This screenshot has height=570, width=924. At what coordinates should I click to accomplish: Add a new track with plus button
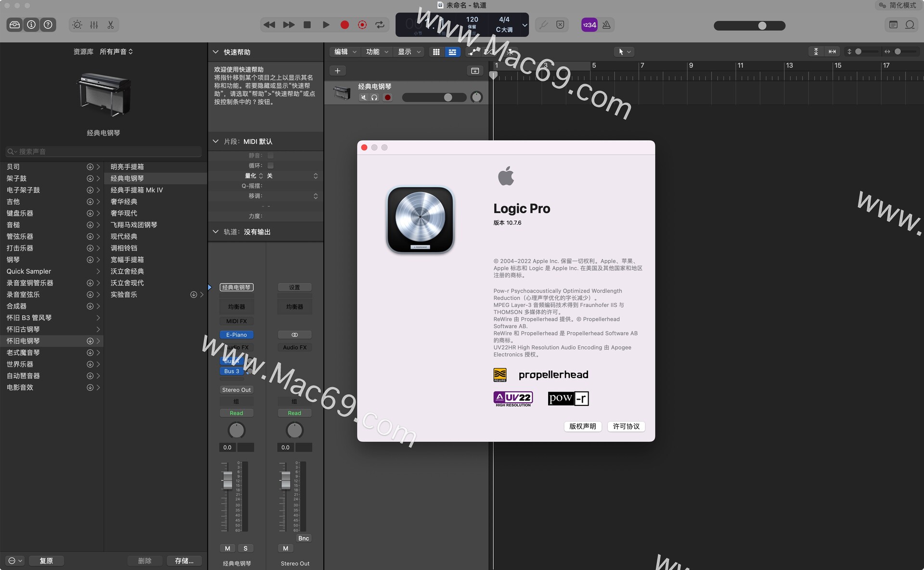[337, 71]
